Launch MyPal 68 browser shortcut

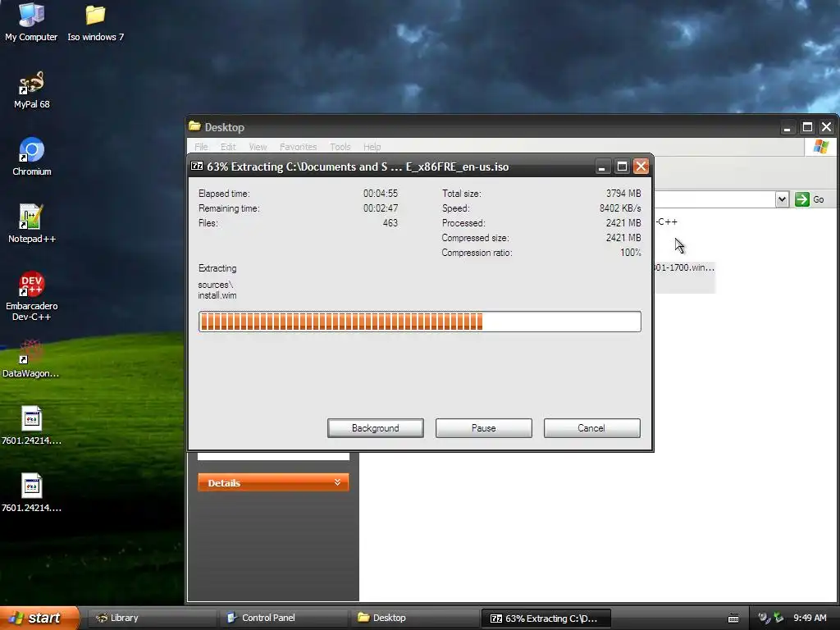(x=31, y=89)
